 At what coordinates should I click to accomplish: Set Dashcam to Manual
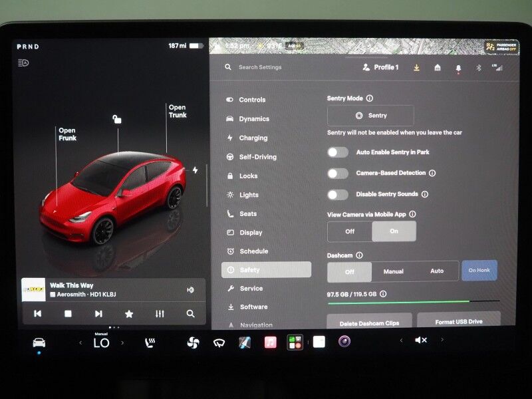pos(393,271)
